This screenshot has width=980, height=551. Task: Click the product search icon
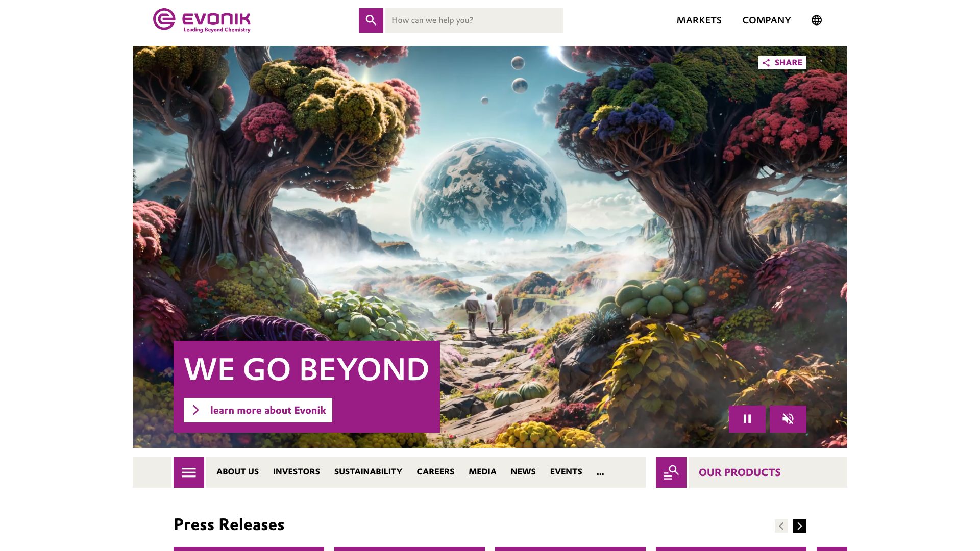671,472
